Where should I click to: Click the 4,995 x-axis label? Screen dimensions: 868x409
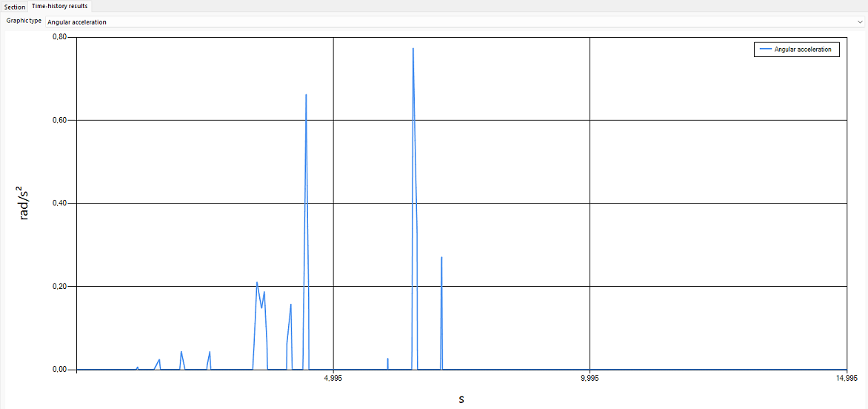tap(333, 378)
